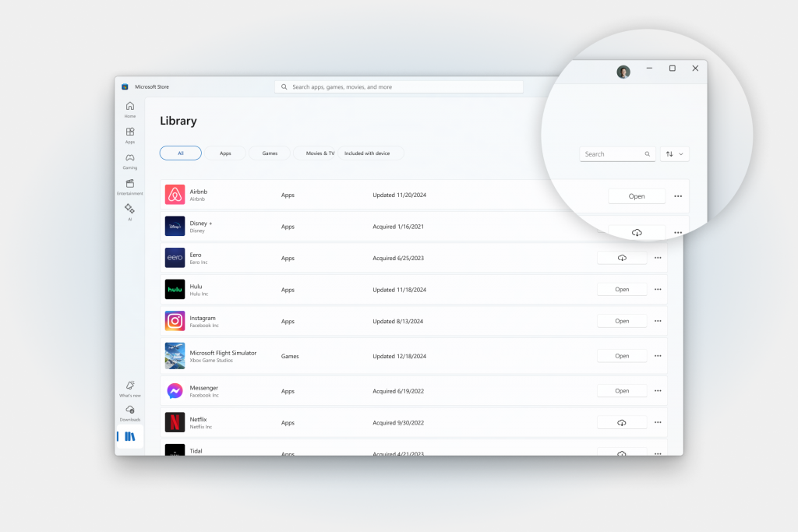Open the Apps section from the sidebar
The height and width of the screenshot is (532, 798).
pyautogui.click(x=129, y=134)
